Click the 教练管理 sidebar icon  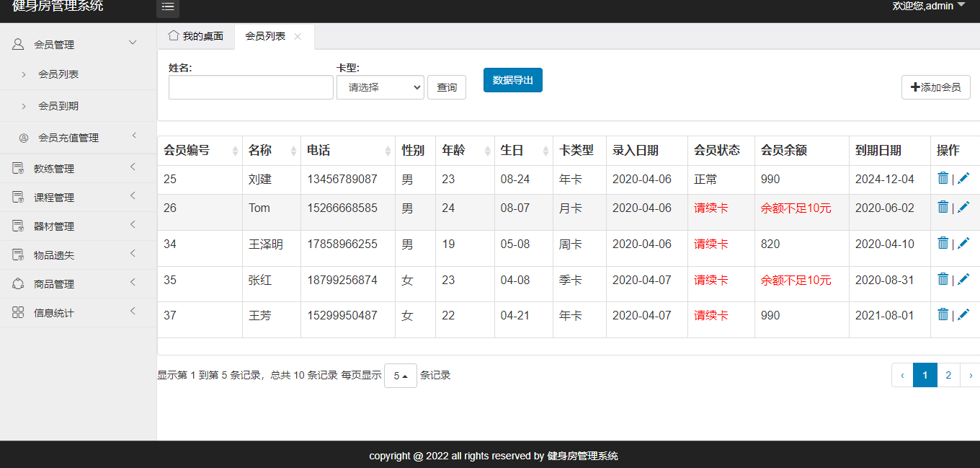(x=19, y=168)
